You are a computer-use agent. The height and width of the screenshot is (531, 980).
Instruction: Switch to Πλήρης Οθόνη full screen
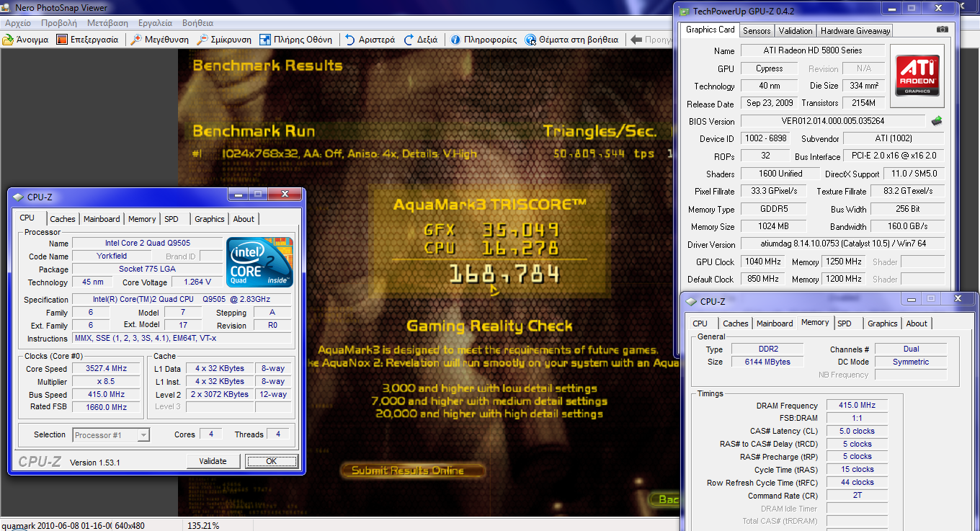click(296, 40)
